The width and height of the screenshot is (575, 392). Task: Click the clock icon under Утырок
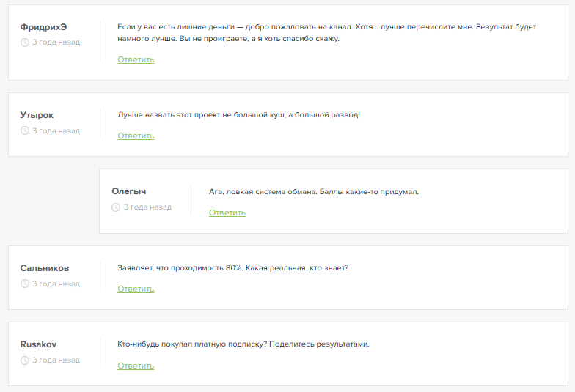(x=25, y=130)
